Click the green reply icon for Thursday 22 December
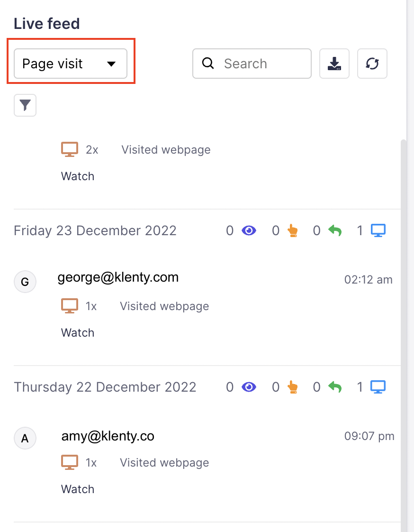Image resolution: width=414 pixels, height=532 pixels. point(335,387)
